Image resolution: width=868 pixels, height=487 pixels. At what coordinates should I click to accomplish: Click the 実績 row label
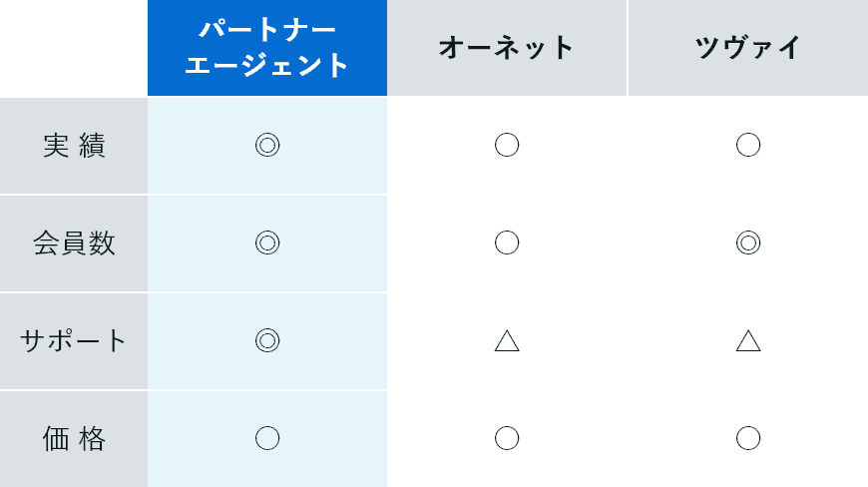pos(74,146)
